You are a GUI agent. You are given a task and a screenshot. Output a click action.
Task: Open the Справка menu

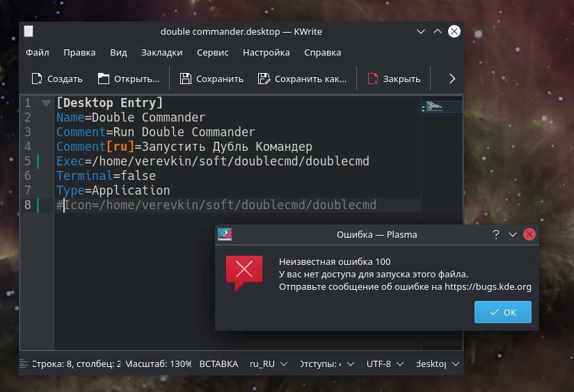(x=323, y=53)
